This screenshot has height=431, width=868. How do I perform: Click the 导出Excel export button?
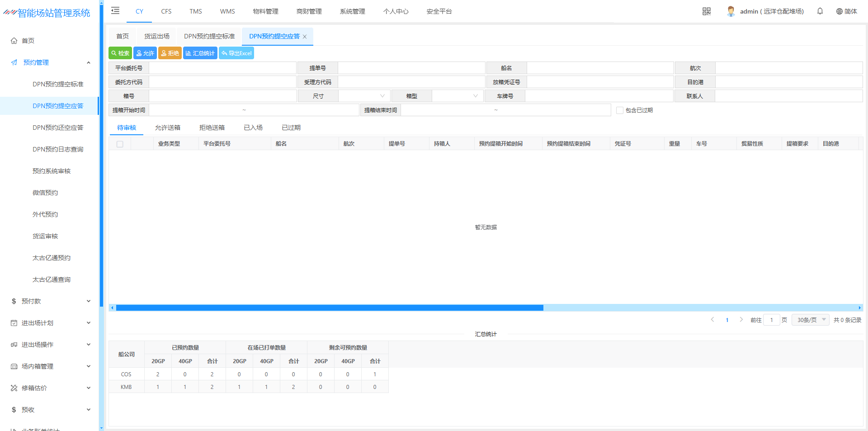click(236, 53)
